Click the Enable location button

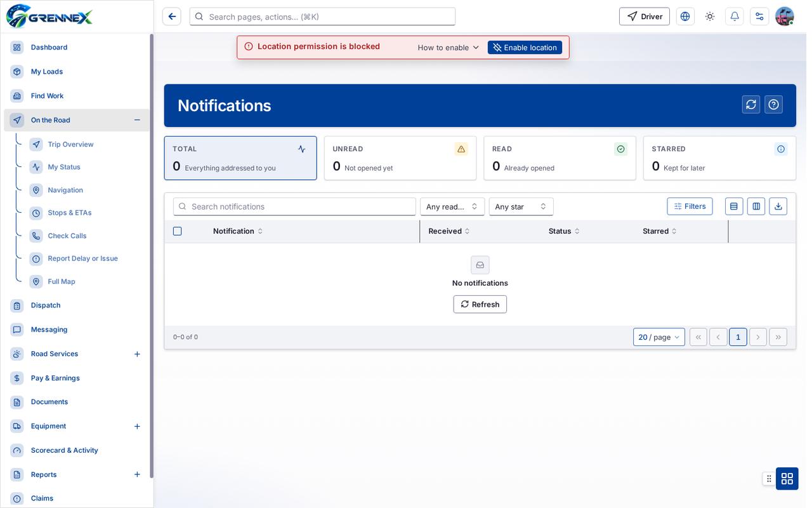pos(525,48)
